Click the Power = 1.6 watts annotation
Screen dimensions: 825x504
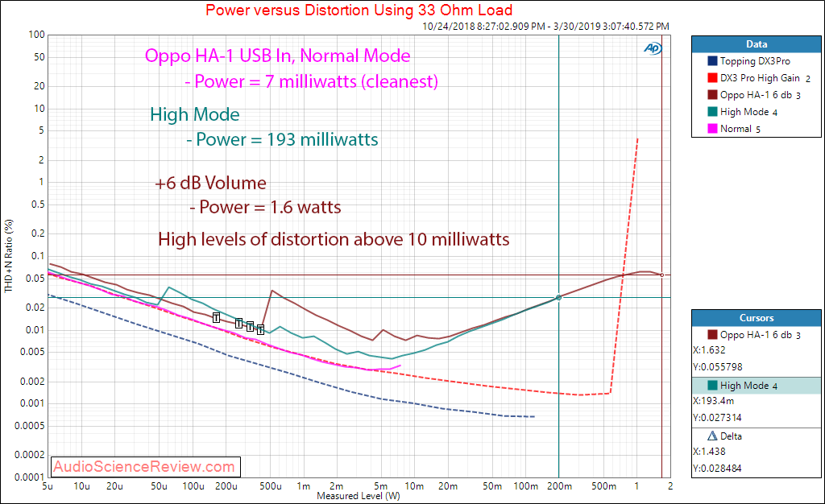point(265,207)
